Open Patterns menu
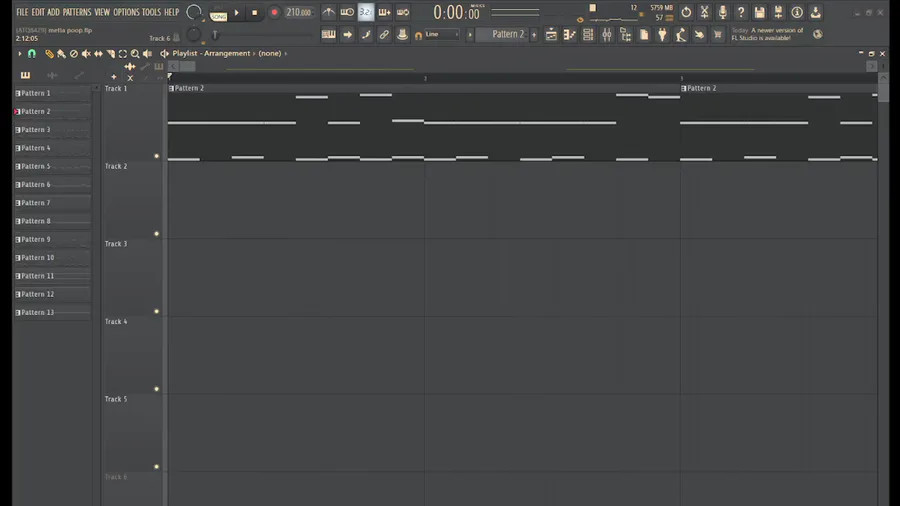The image size is (900, 506). click(77, 12)
